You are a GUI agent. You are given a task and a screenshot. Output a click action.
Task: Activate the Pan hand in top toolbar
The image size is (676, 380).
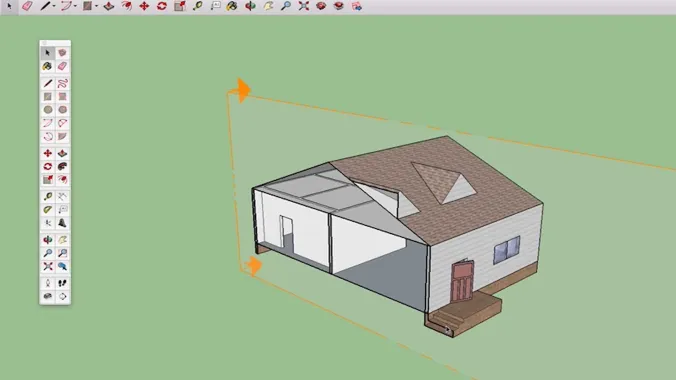tap(268, 6)
